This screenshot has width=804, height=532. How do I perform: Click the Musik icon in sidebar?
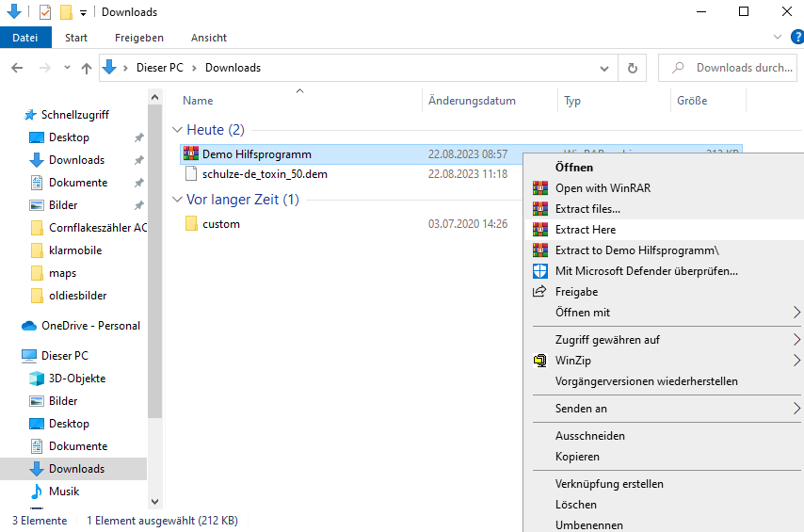click(37, 492)
